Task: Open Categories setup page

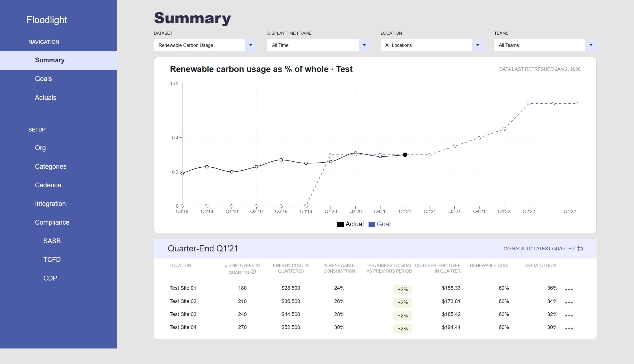Action: pos(51,166)
